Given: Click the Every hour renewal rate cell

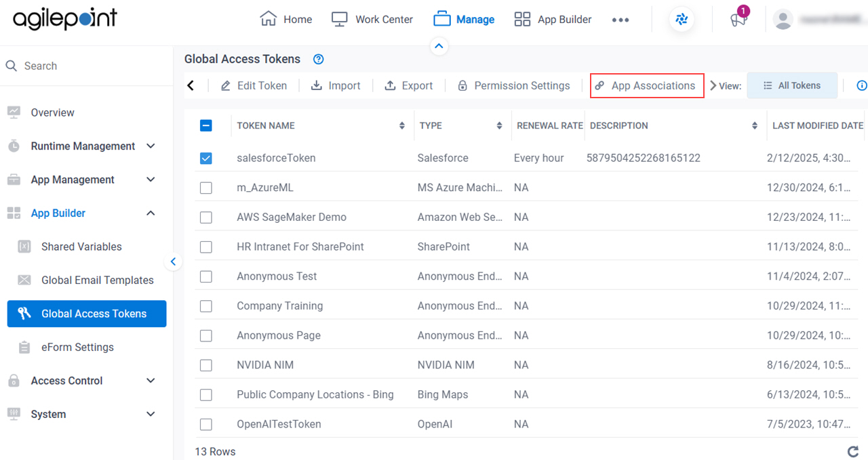Looking at the screenshot, I should (x=538, y=158).
